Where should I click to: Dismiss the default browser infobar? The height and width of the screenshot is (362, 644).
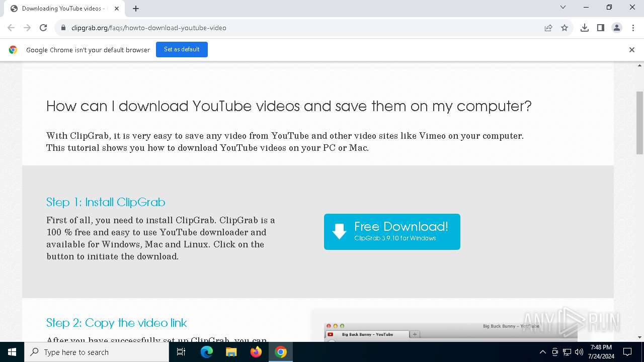tap(632, 50)
